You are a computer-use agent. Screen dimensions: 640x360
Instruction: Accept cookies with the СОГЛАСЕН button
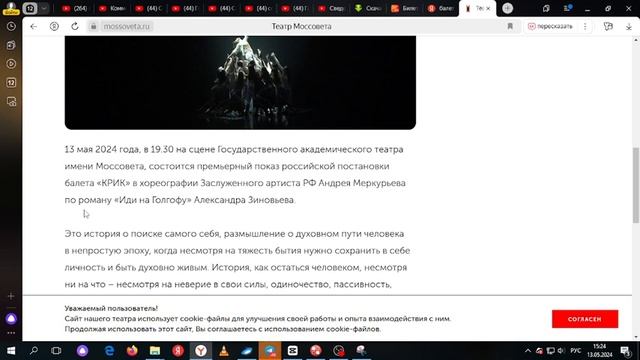(585, 319)
